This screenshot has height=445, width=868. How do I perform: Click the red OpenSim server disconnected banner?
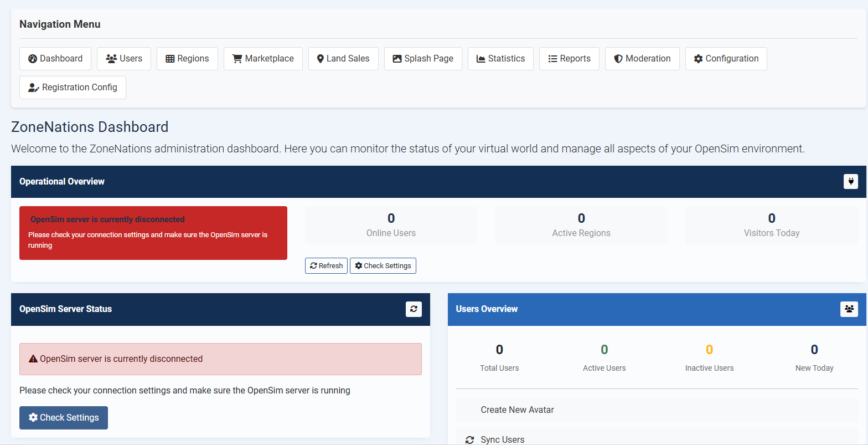153,233
